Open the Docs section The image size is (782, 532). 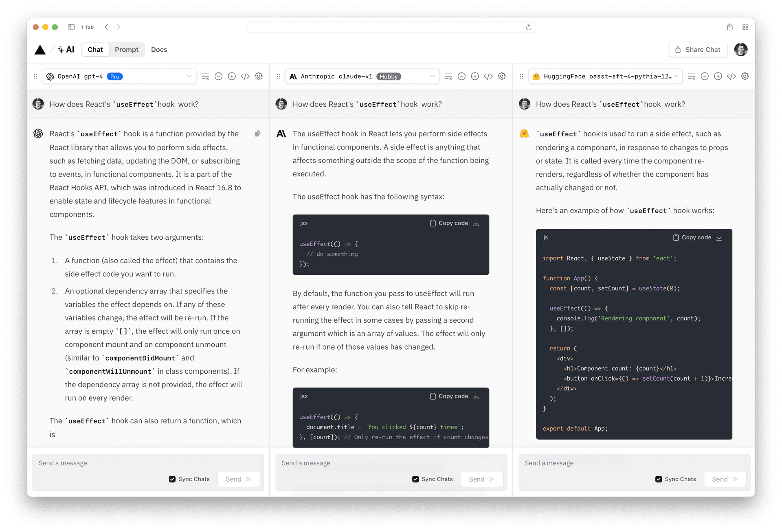pyautogui.click(x=159, y=49)
